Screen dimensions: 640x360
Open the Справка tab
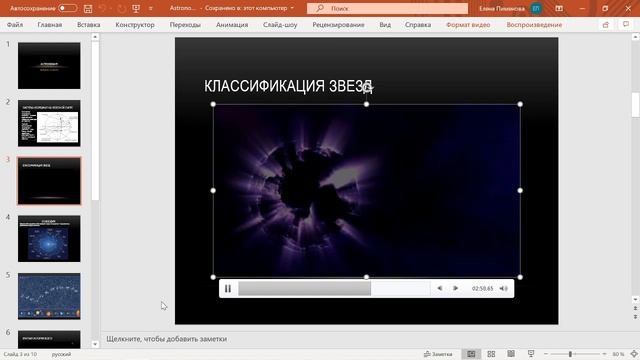[x=418, y=25]
